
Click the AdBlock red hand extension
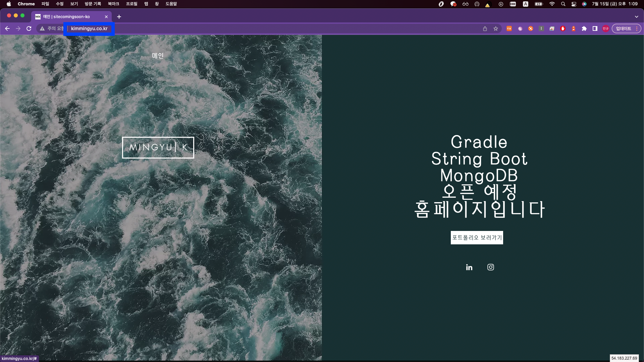563,29
